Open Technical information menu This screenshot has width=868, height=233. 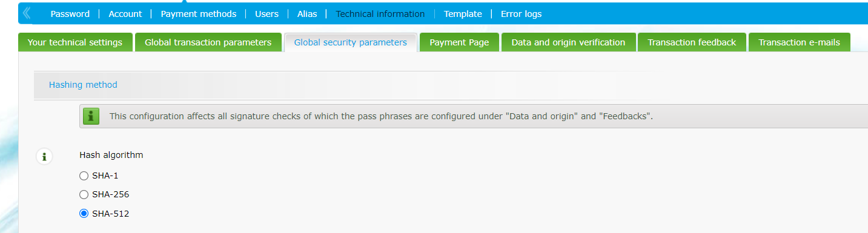click(x=380, y=14)
